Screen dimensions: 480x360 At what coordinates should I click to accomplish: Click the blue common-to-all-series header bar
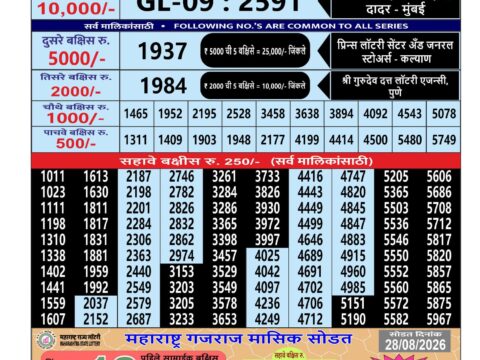click(x=246, y=26)
